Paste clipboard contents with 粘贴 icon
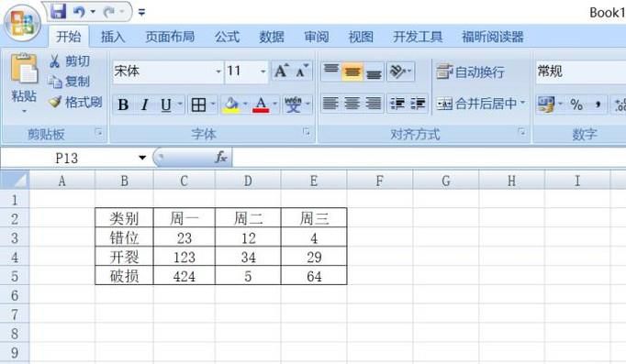Image resolution: width=626 pixels, height=364 pixels. tap(24, 69)
